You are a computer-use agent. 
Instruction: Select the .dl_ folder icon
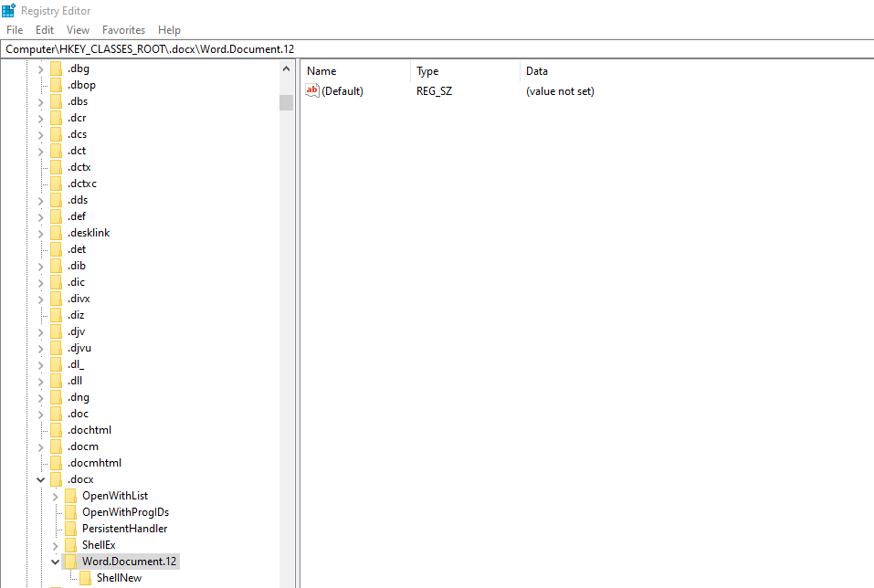coord(56,364)
